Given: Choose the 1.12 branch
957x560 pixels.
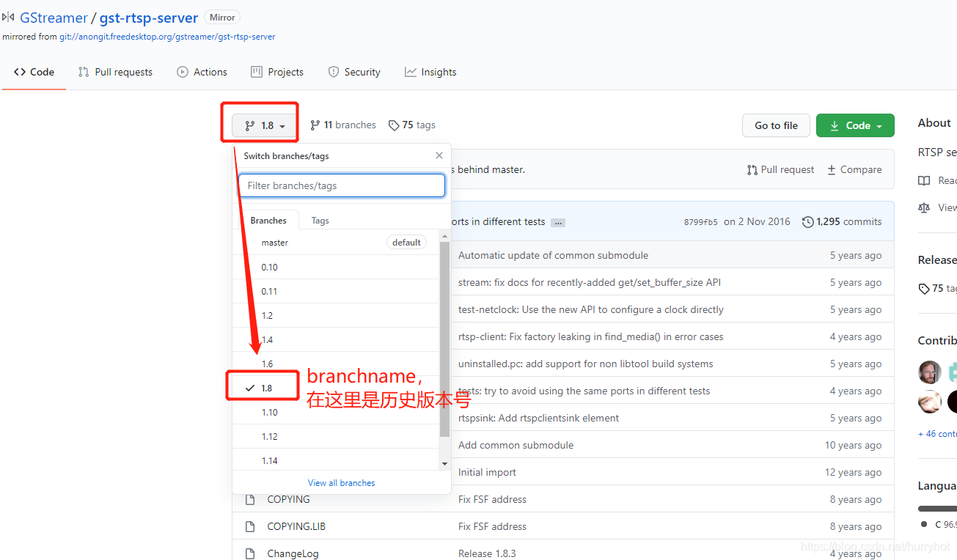Looking at the screenshot, I should [336, 436].
